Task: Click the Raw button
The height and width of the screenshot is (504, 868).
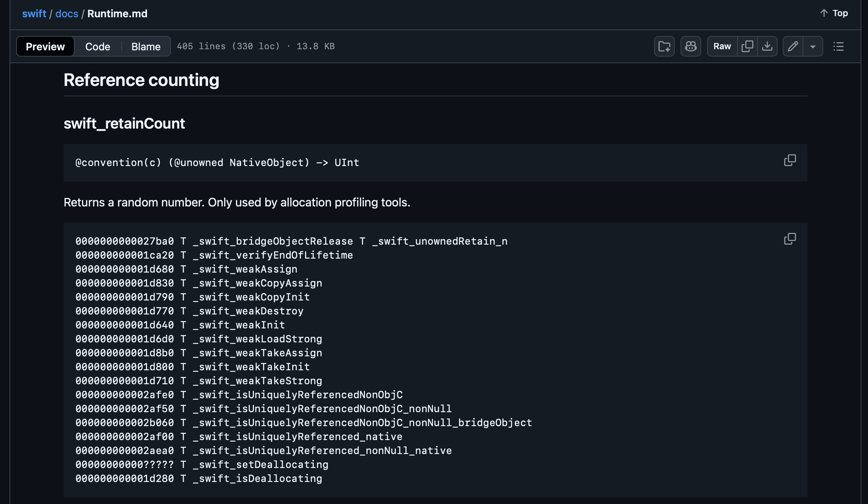Action: pos(722,46)
